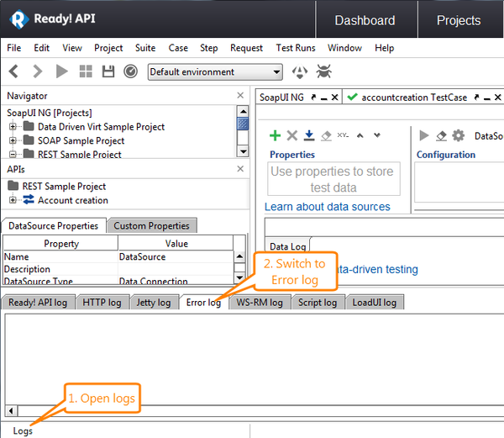Click the back navigation arrow

[13, 72]
